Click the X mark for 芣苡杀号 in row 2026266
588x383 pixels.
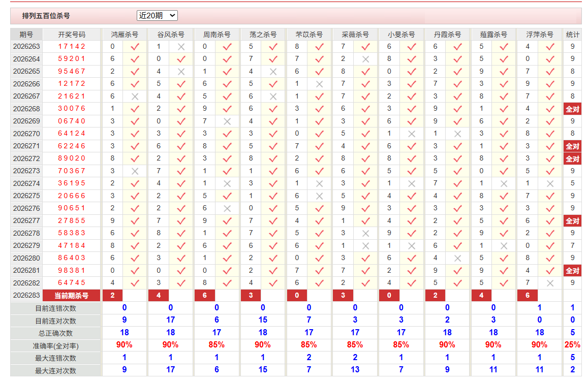(320, 84)
